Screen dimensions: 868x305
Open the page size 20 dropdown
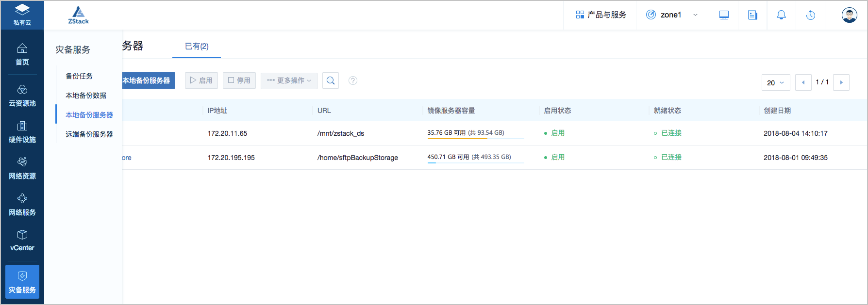pyautogui.click(x=776, y=82)
